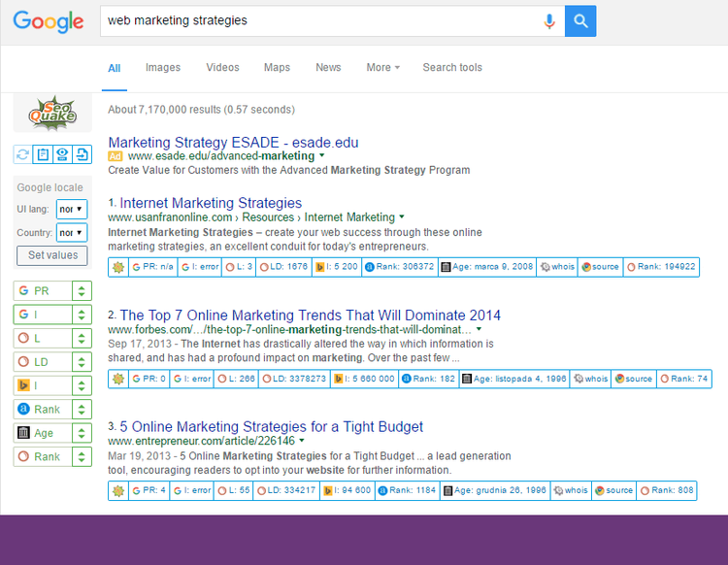Toggle sort arrows for Alexa Rank parameter
Screen dimensions: 728x565
tap(82, 410)
